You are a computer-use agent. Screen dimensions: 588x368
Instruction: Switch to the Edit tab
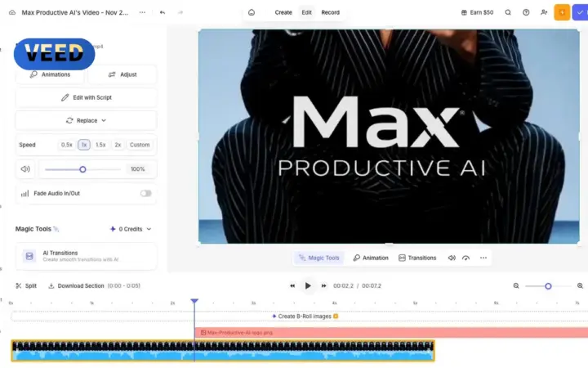[x=307, y=12]
